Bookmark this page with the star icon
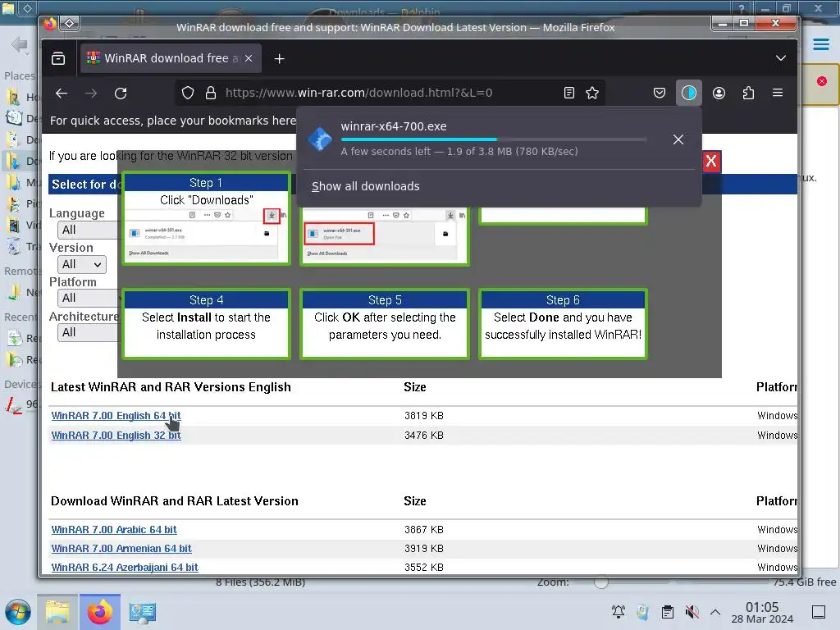840x630 pixels. [x=592, y=94]
